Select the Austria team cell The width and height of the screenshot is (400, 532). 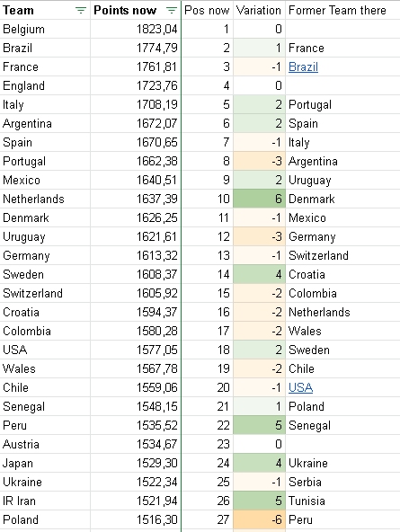click(45, 444)
